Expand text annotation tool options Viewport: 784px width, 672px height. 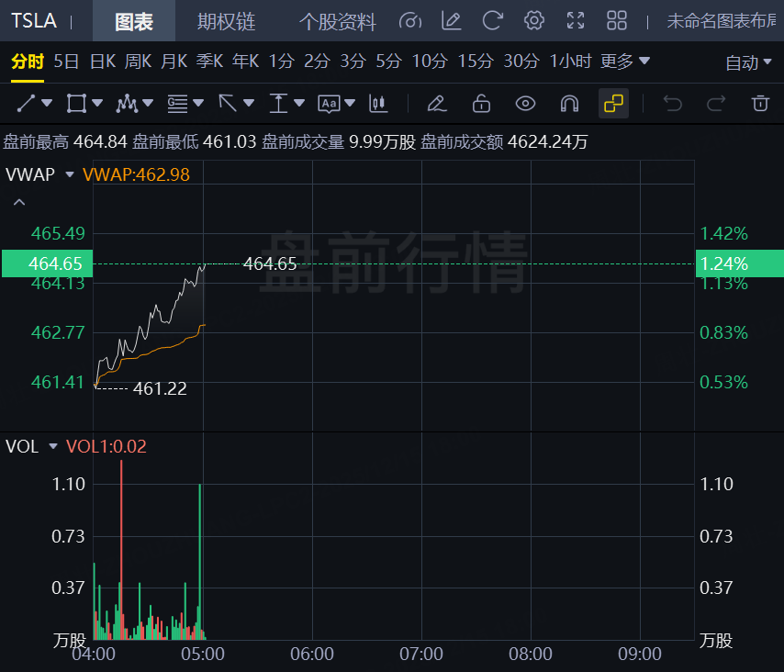(350, 104)
